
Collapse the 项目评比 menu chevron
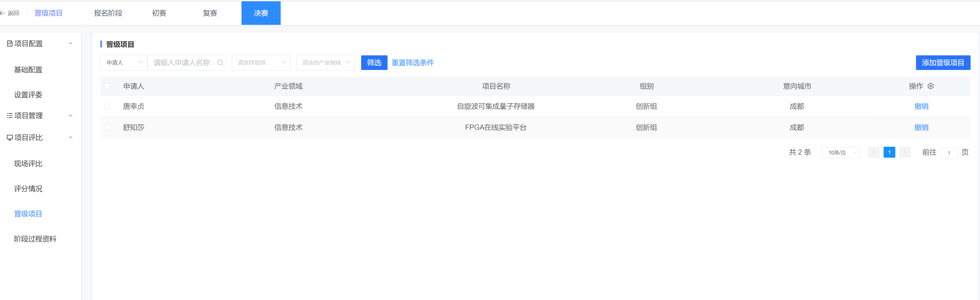coord(70,138)
